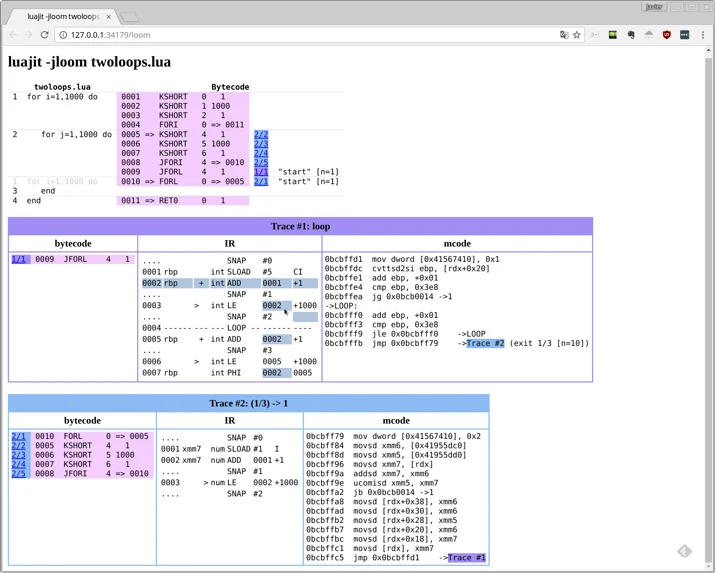This screenshot has height=573, width=715.
Task: Click the dark three-dots extension icon
Action: pyautogui.click(x=684, y=35)
